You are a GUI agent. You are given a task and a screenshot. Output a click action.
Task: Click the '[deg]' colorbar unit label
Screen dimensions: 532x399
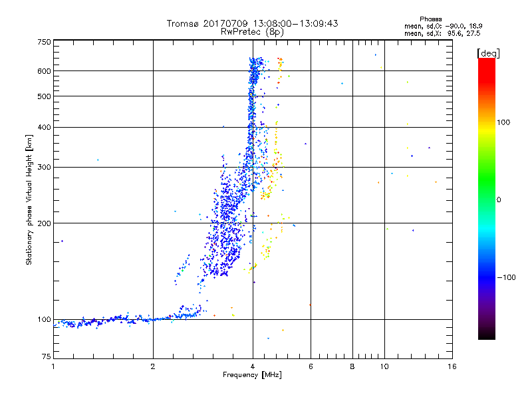tap(488, 53)
